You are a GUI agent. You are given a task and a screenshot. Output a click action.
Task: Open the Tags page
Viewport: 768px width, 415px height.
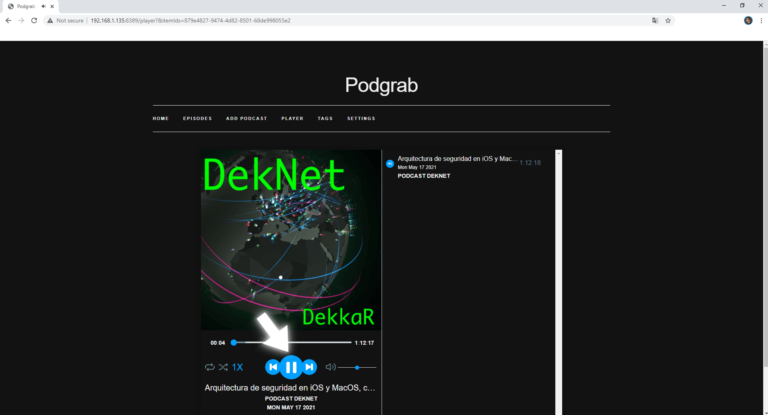click(x=325, y=118)
